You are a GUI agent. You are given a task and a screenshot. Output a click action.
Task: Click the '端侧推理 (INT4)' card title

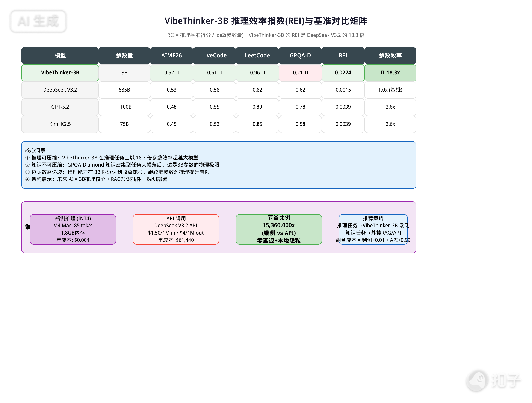click(x=73, y=218)
